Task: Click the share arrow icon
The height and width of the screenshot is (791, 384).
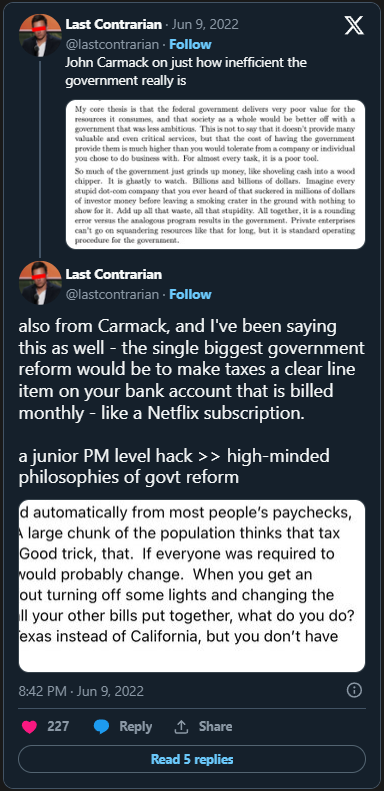Action: pyautogui.click(x=181, y=726)
